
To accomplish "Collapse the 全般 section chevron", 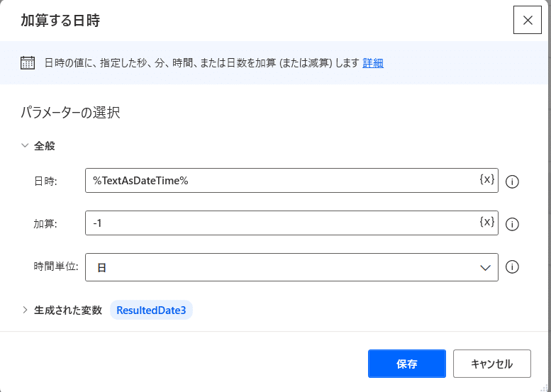I will pyautogui.click(x=25, y=145).
